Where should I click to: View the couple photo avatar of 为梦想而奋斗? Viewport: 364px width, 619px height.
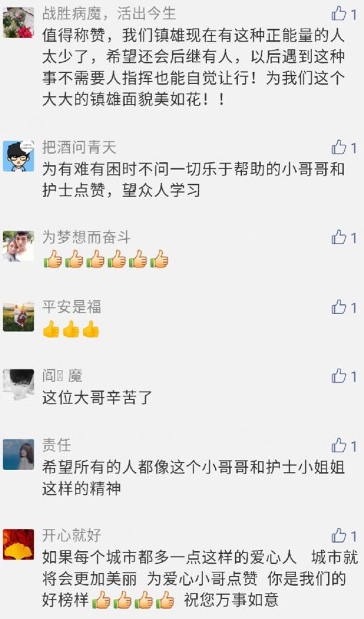[18, 246]
